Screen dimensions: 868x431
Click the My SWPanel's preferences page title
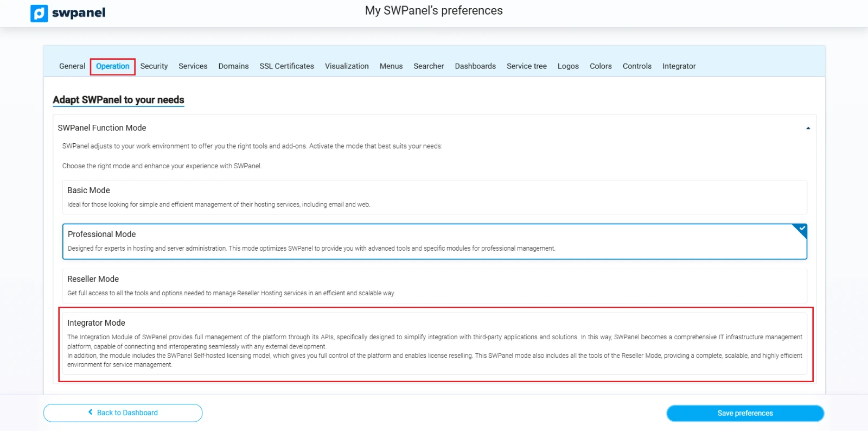click(434, 11)
